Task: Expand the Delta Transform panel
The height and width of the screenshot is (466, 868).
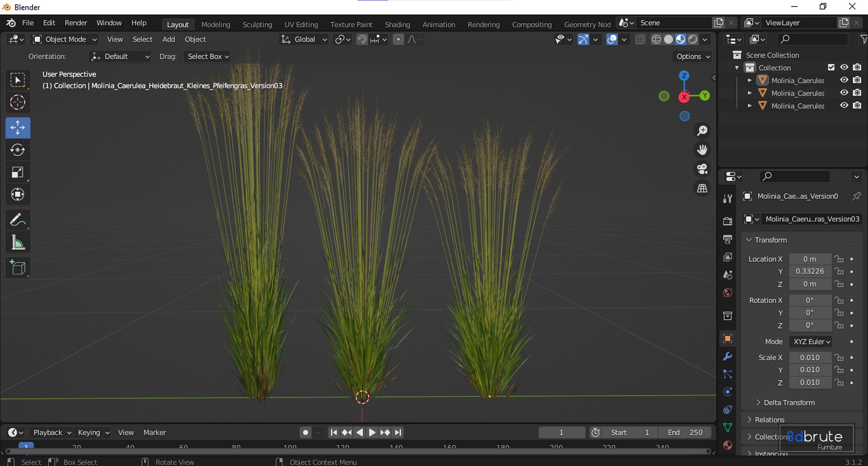Action: [x=789, y=402]
